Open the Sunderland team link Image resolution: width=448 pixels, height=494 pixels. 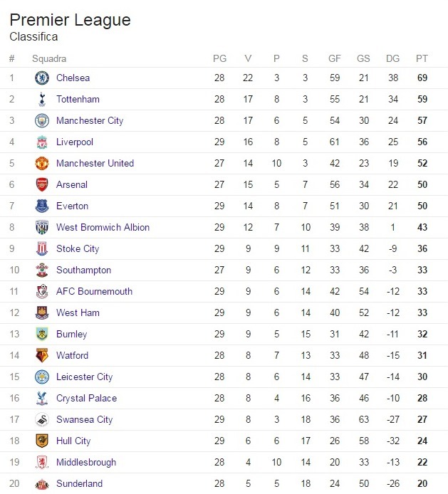79,484
